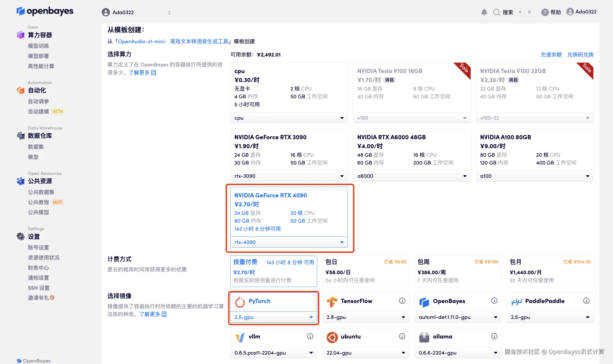Click the search magnifier icon
The width and height of the screenshot is (613, 364).
click(496, 12)
